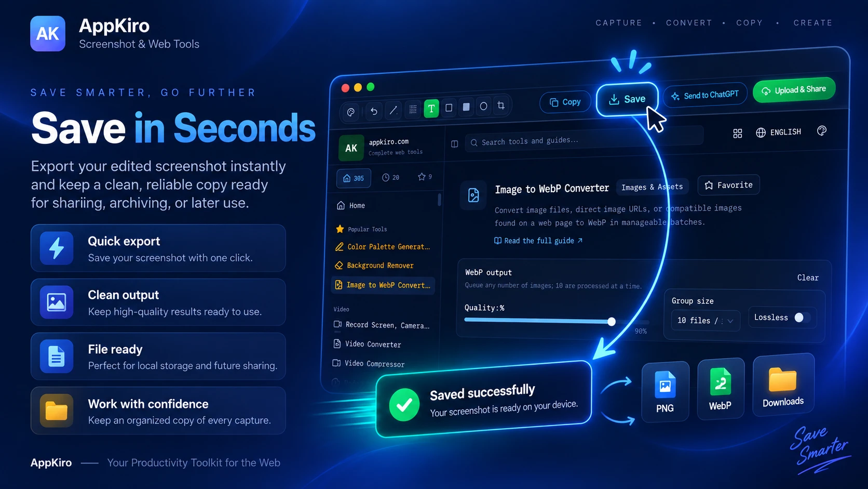Click the 'Group size' label
This screenshot has width=868, height=489.
[693, 301]
